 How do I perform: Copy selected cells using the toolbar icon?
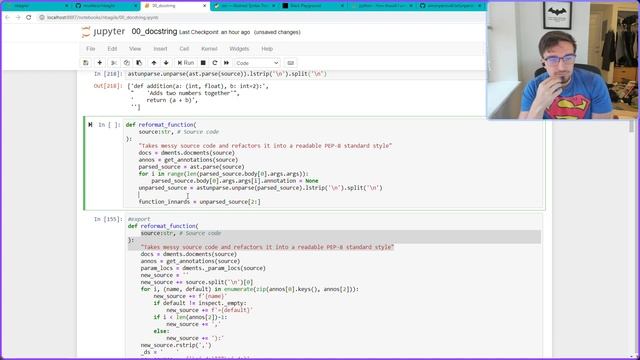pyautogui.click(x=127, y=63)
